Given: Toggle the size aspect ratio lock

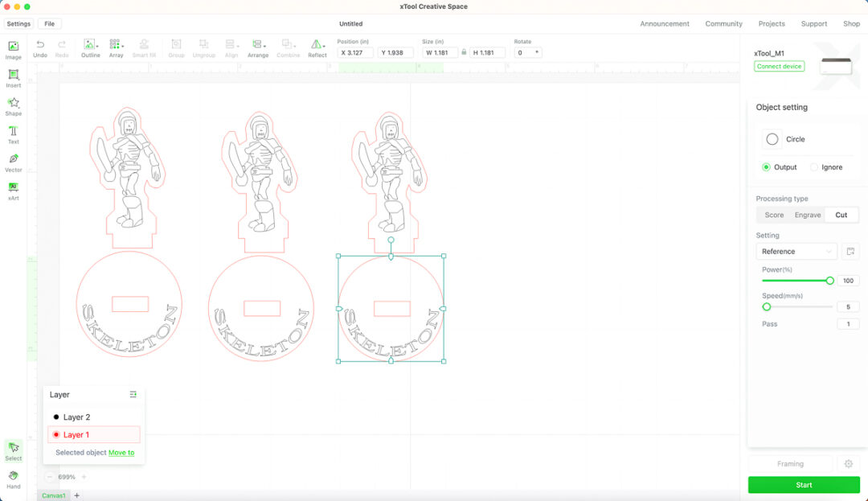Looking at the screenshot, I should pyautogui.click(x=464, y=52).
